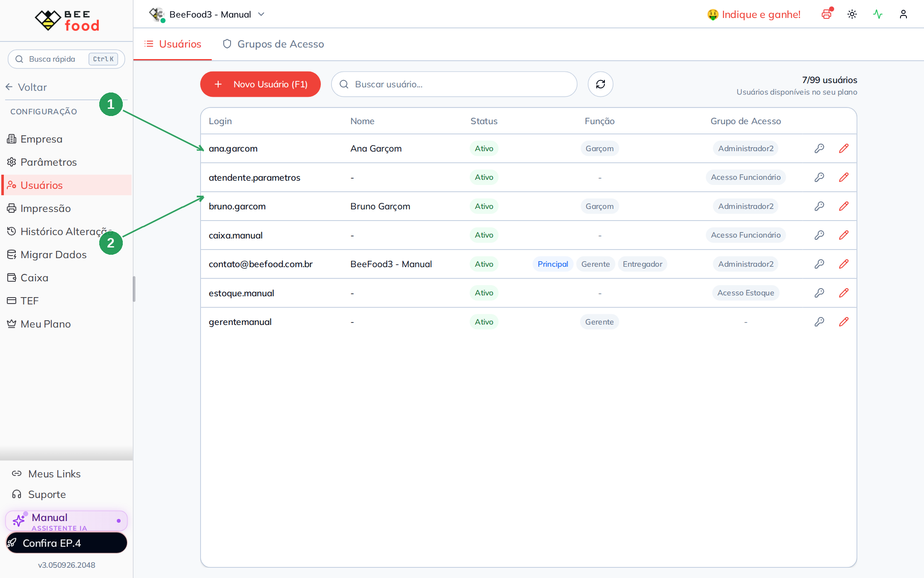Open Empresa in the sidebar
The height and width of the screenshot is (578, 924).
(x=67, y=139)
